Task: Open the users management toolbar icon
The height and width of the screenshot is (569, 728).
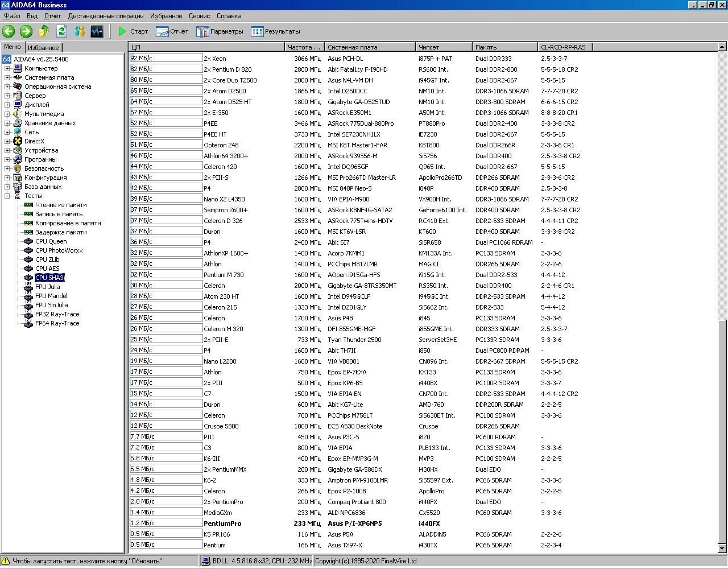Action: 79,31
